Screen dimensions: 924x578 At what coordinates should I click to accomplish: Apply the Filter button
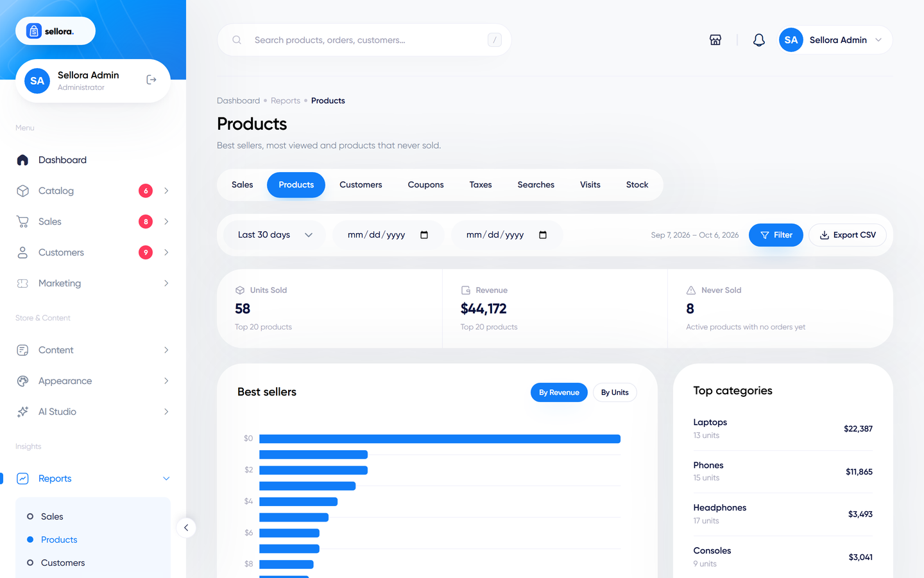[776, 235]
